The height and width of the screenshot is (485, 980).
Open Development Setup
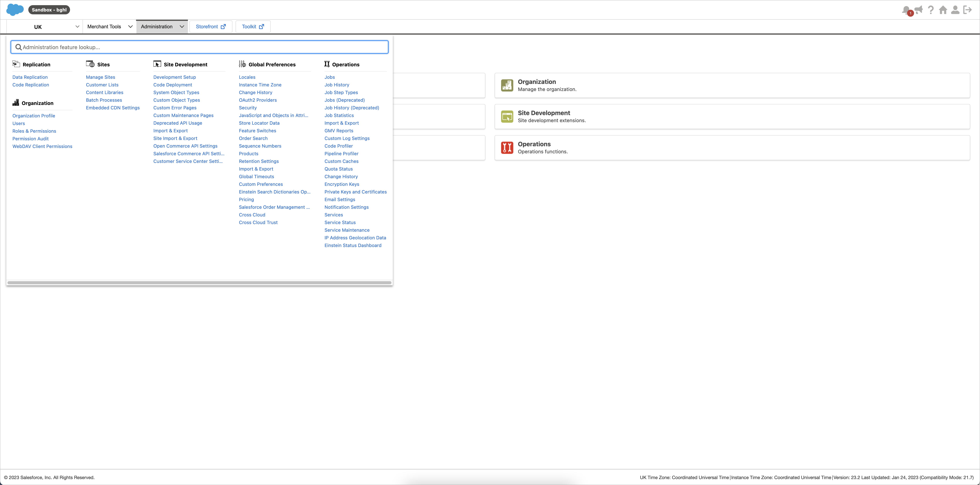point(175,77)
